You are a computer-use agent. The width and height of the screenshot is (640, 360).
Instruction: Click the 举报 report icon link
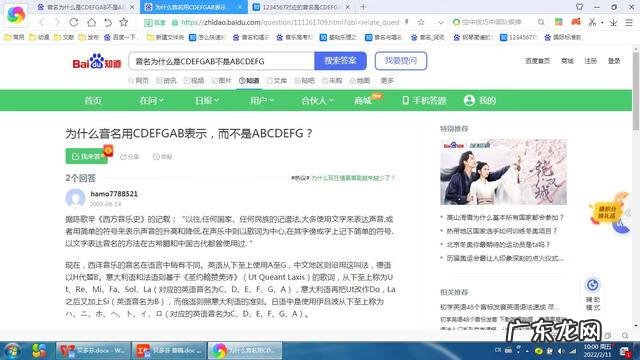[x=162, y=157]
